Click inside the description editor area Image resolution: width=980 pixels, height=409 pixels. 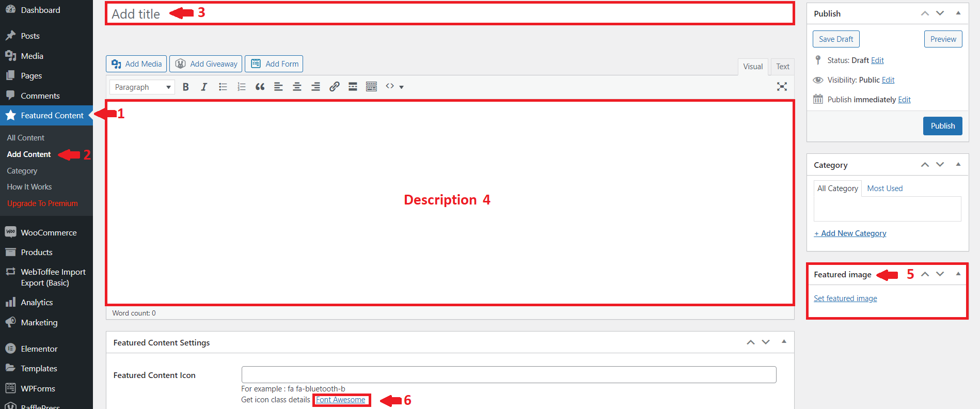[450, 202]
